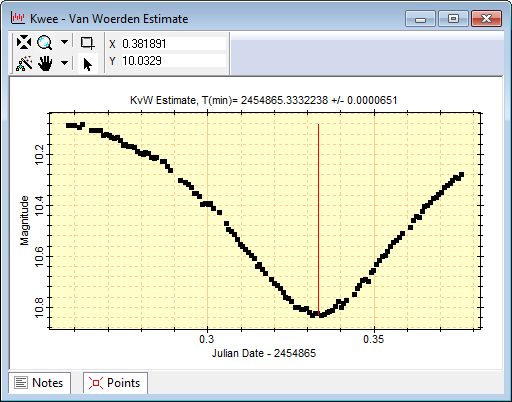The image size is (512, 402).
Task: Maximize the Kwee - Van Woerden window
Action: point(453,19)
